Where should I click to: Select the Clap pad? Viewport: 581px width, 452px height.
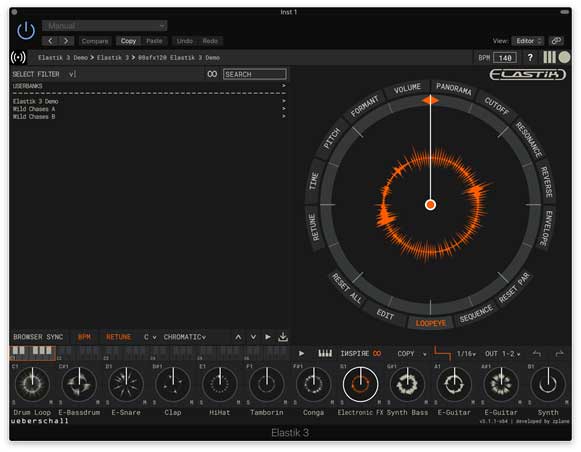173,384
